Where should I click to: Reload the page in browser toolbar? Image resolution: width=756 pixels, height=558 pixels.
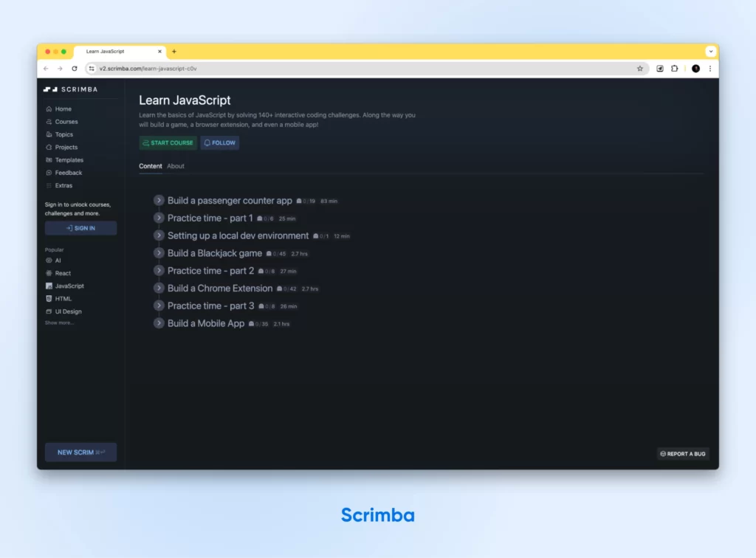tap(75, 69)
